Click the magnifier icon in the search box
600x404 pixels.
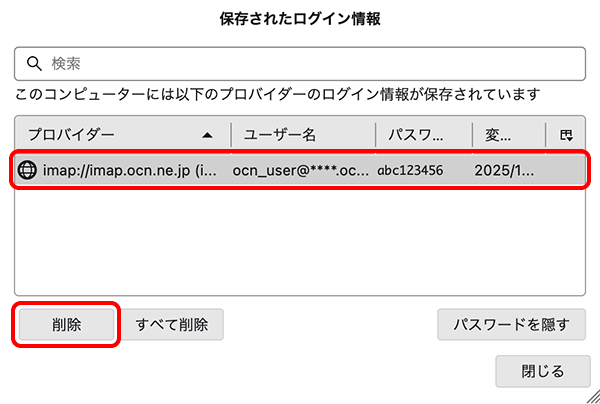coord(33,63)
